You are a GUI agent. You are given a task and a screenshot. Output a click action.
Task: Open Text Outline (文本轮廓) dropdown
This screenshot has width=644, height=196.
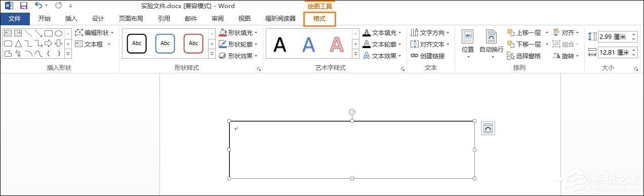pyautogui.click(x=383, y=44)
